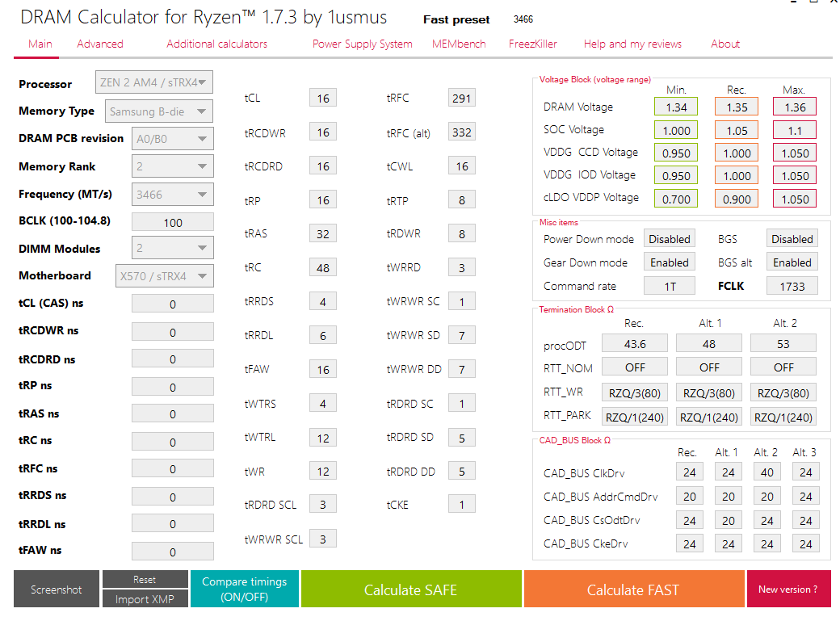Screen dimensions: 840x621
Task: Click procODT Rec. value 43.6
Action: (635, 343)
